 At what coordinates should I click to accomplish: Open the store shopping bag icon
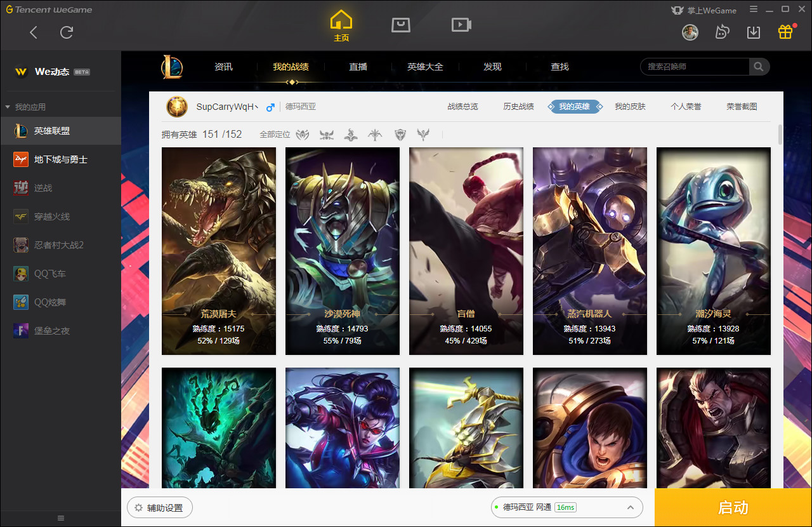(401, 25)
